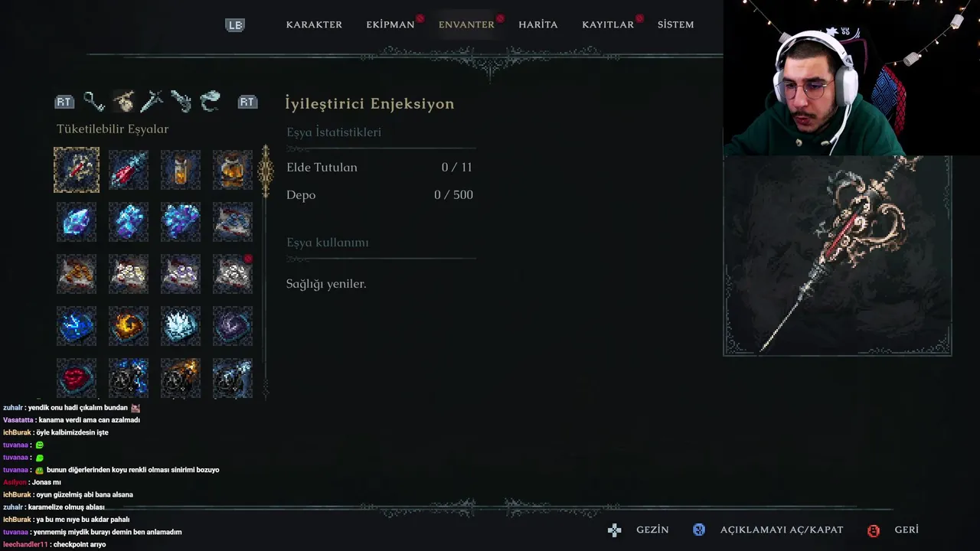Go to the HARİTA tab
Image resolution: width=980 pixels, height=551 pixels.
tap(538, 24)
